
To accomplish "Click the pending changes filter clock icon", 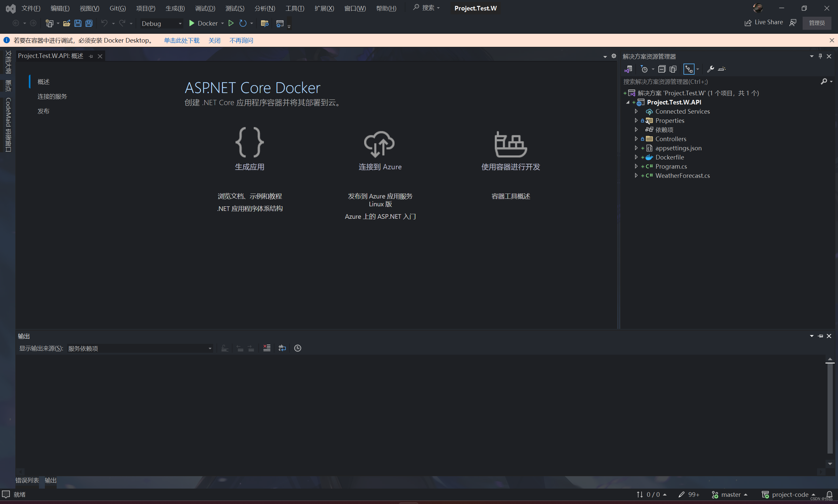I will [x=644, y=69].
